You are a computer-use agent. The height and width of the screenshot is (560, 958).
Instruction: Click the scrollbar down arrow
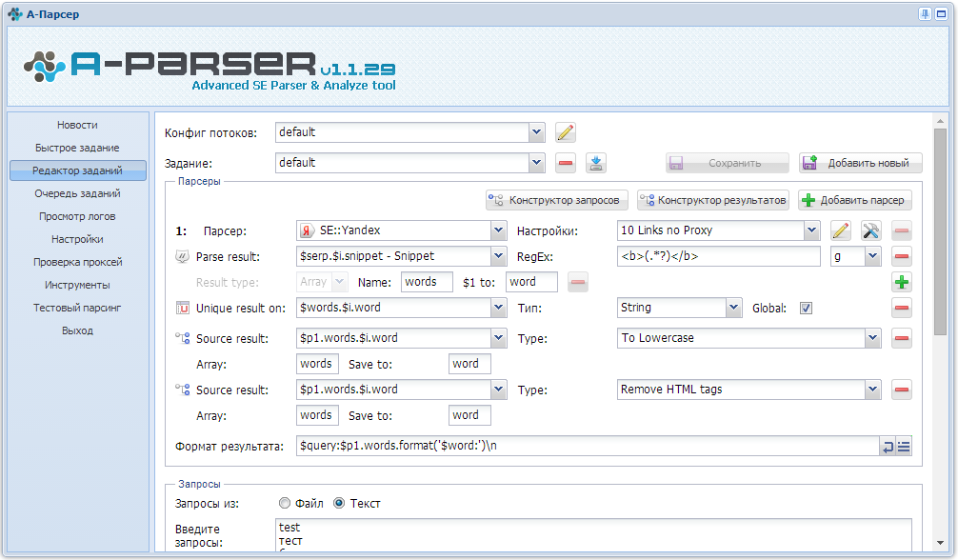(940, 542)
